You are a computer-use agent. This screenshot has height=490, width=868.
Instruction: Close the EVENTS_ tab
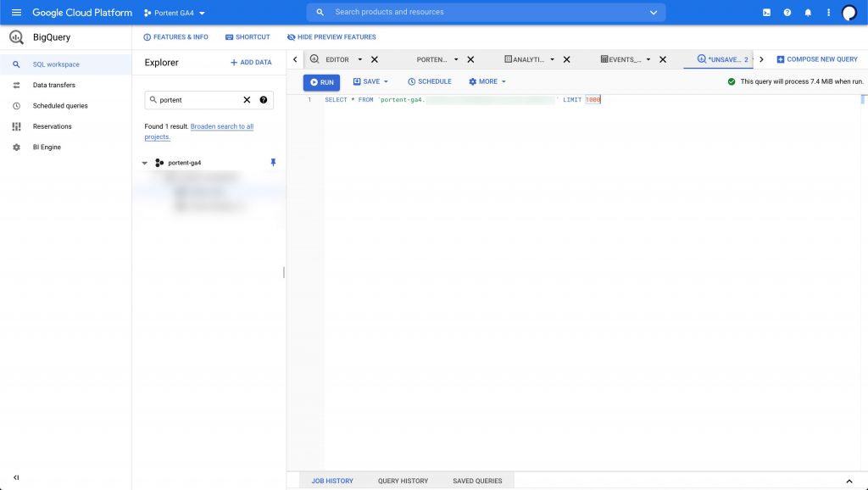[x=663, y=60]
